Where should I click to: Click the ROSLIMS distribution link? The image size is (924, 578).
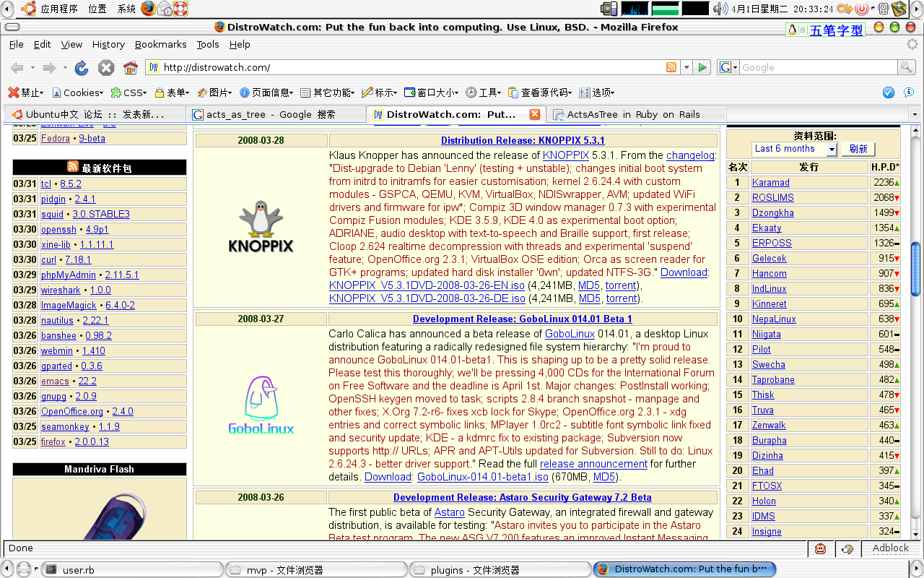coord(772,198)
